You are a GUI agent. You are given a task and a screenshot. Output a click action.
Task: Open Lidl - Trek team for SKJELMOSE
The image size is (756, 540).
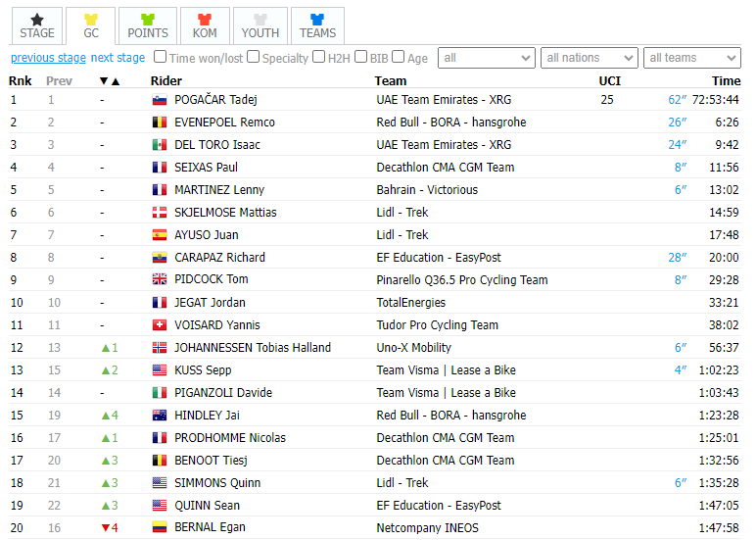(402, 213)
